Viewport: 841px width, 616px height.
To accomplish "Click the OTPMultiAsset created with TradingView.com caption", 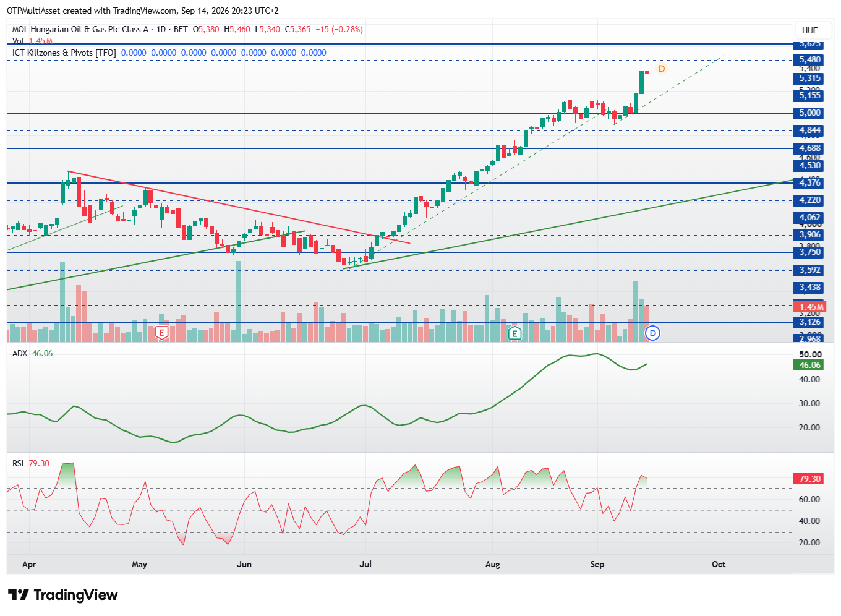I will click(143, 11).
